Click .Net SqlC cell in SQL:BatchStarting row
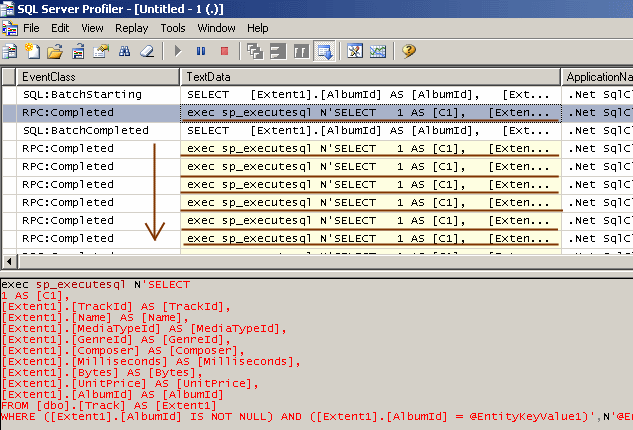The image size is (633, 430). [x=597, y=94]
